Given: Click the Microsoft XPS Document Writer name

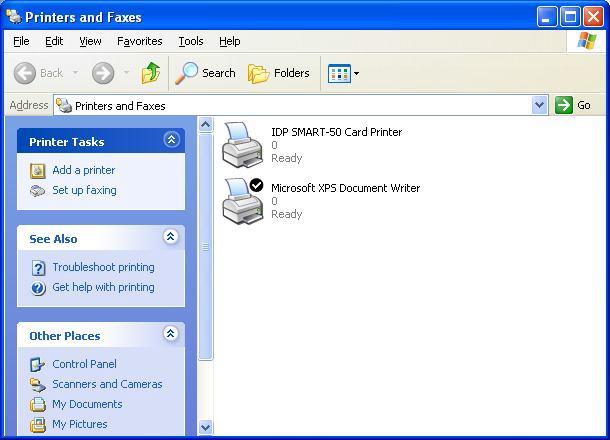Looking at the screenshot, I should [345, 188].
